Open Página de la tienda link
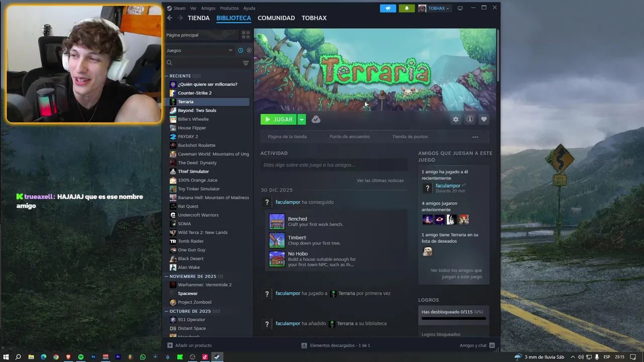Viewport: 644px width, 362px height. (x=287, y=137)
